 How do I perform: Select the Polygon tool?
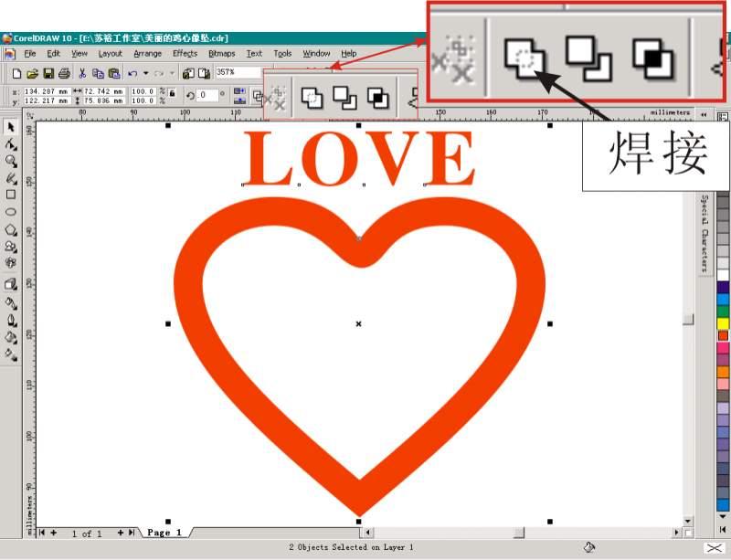[x=11, y=229]
